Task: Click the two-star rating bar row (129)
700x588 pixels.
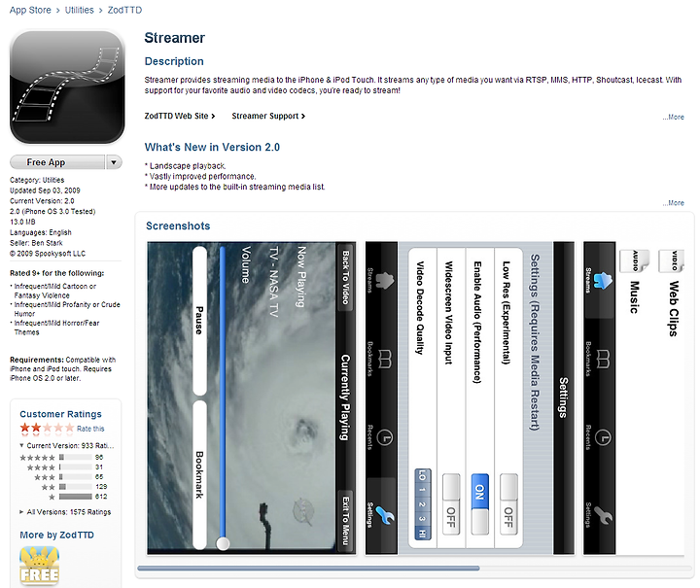Action: (x=75, y=487)
